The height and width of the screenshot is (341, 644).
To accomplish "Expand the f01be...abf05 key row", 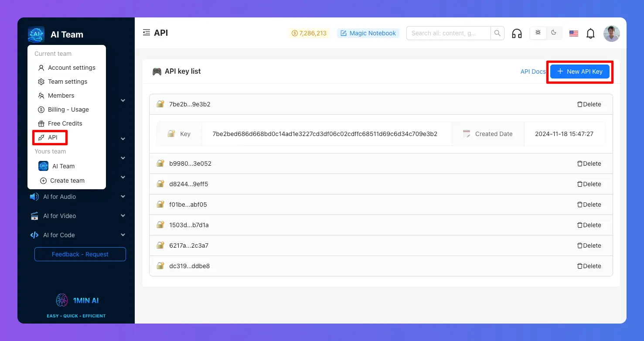I will tap(188, 205).
